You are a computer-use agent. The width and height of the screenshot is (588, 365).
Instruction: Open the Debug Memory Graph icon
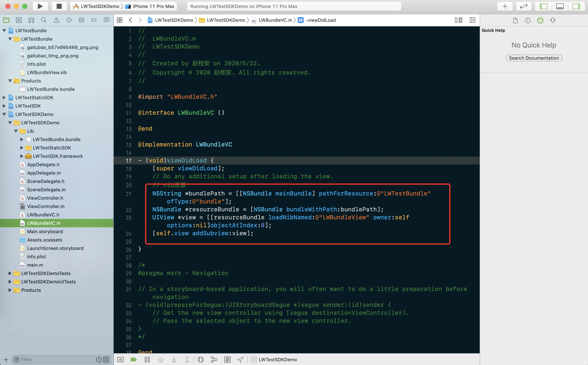coord(214,359)
